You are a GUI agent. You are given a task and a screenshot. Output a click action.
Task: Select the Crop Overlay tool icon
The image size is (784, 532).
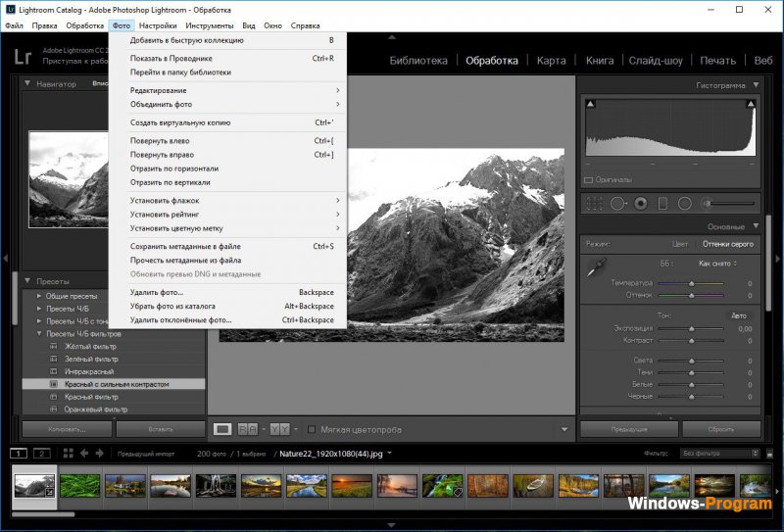point(594,204)
